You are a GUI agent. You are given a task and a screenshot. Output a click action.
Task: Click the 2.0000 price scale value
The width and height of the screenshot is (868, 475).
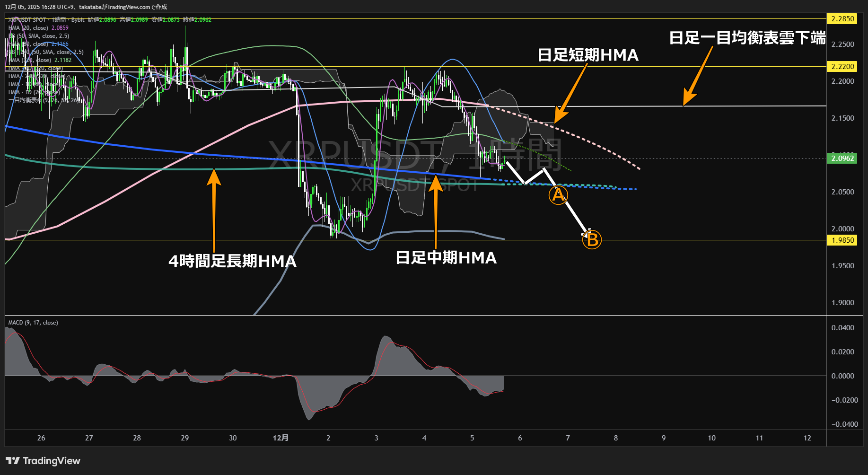tap(843, 229)
